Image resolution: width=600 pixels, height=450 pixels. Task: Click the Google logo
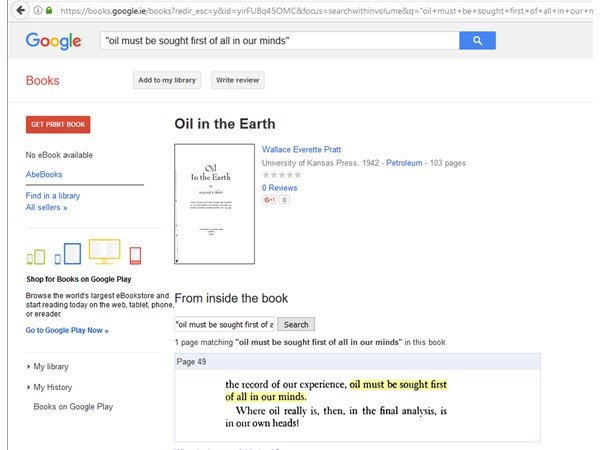pos(54,41)
